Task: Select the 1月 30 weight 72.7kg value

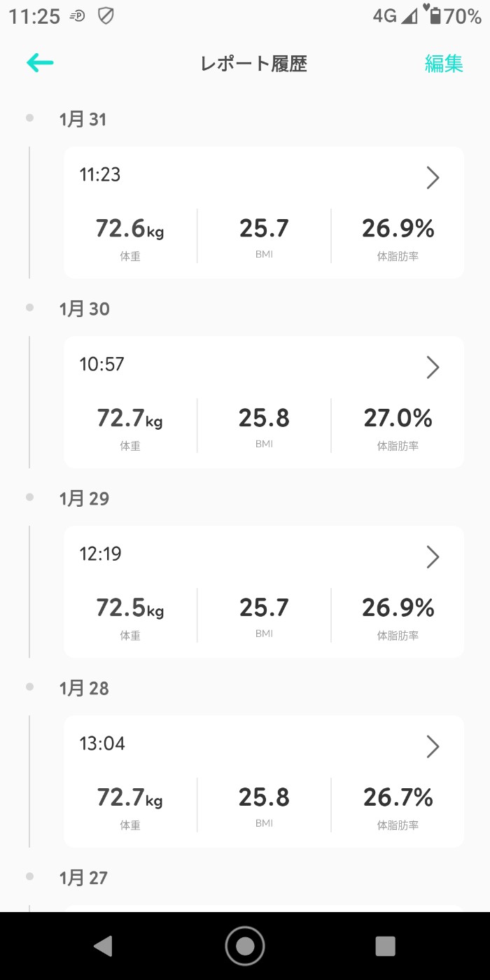Action: 129,419
